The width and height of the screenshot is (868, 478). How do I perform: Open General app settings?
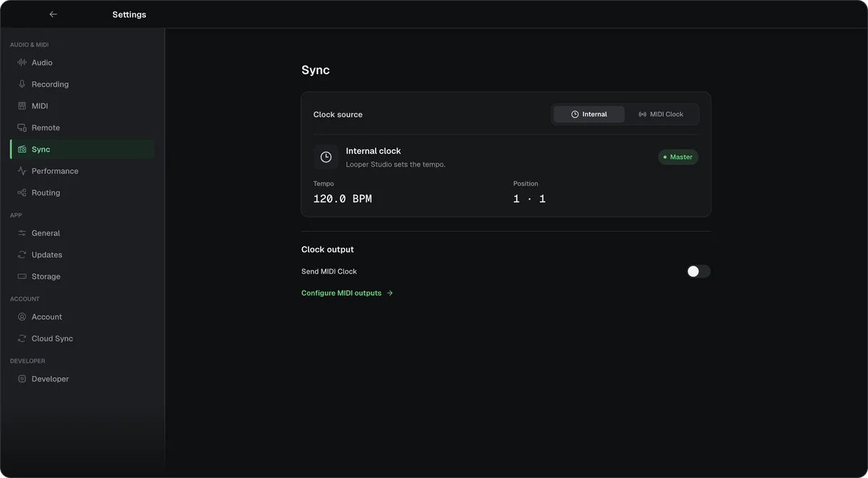coord(82,234)
